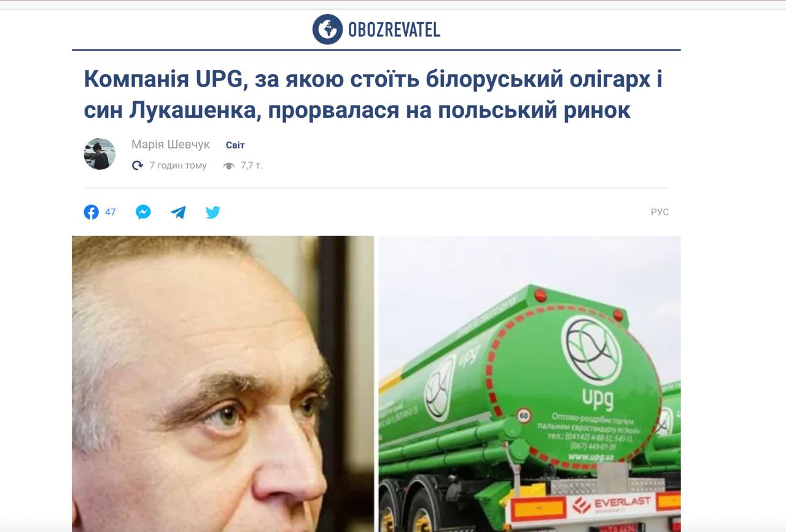
Task: Open author page Марія Шевчук
Action: [x=170, y=145]
